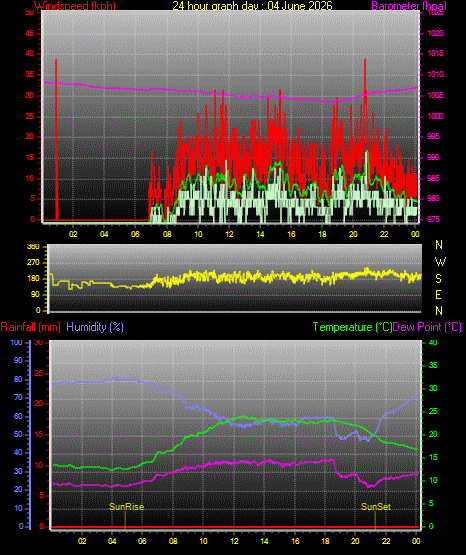Viewport: 466px width, 555px height.
Task: Click the 35 kph windspeed scale value
Action: click(30, 75)
